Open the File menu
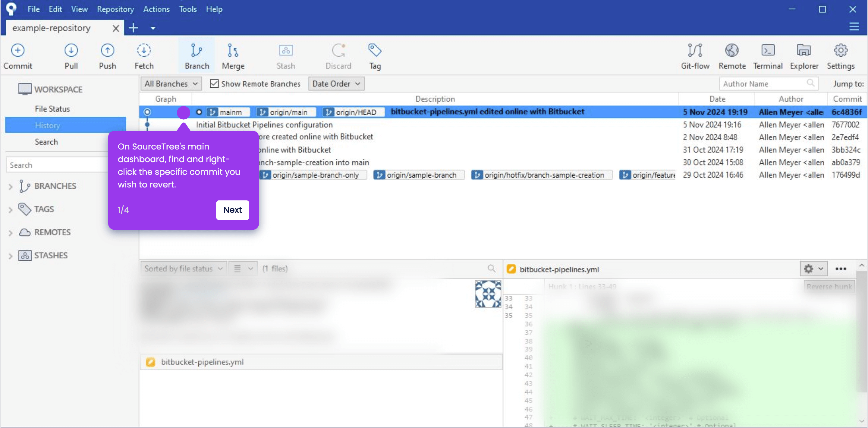Image resolution: width=868 pixels, height=428 pixels. [33, 9]
